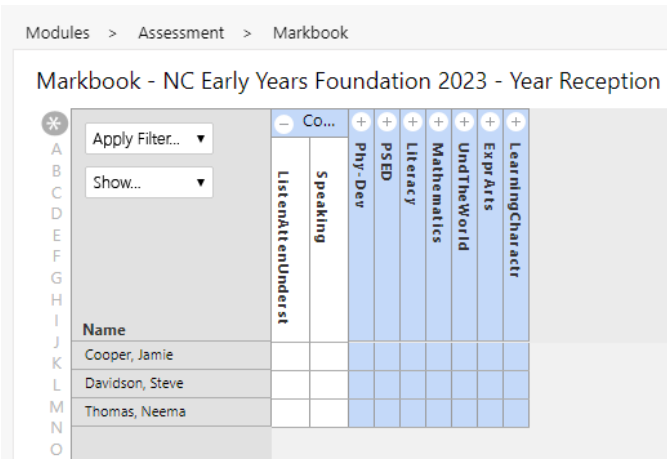667x466 pixels.
Task: Select Markbook in the breadcrumb
Action: pyautogui.click(x=310, y=33)
